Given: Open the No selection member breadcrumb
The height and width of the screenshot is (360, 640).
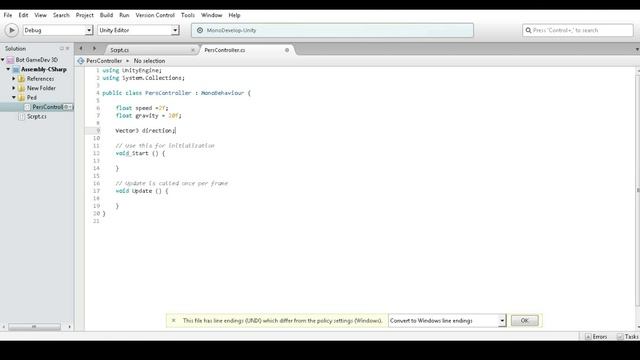Looking at the screenshot, I should pos(149,61).
